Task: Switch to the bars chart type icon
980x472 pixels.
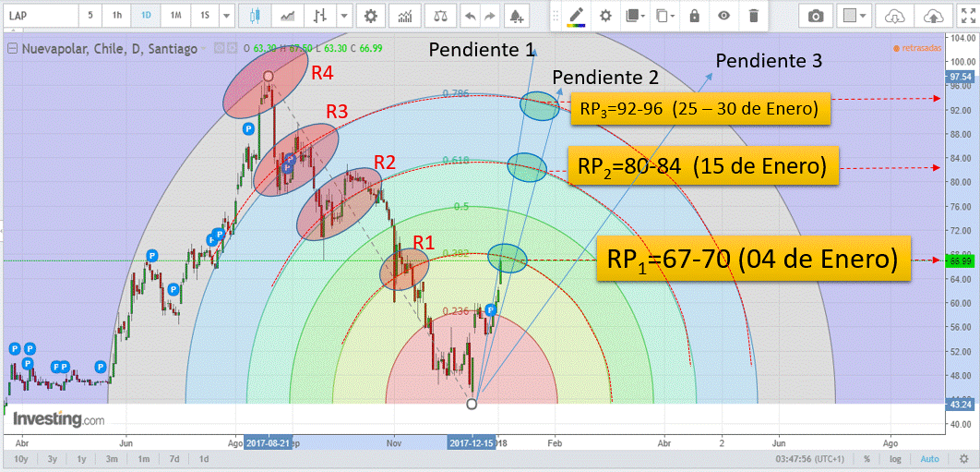Action: 320,16
